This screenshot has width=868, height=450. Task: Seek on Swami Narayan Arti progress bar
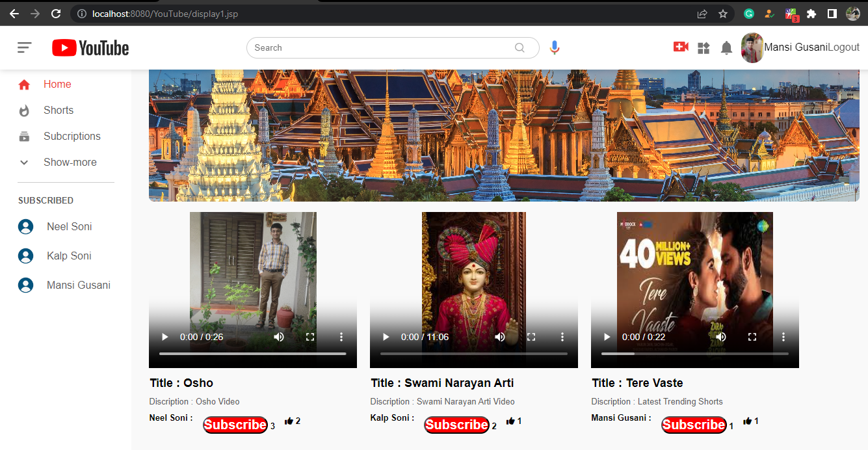point(474,354)
